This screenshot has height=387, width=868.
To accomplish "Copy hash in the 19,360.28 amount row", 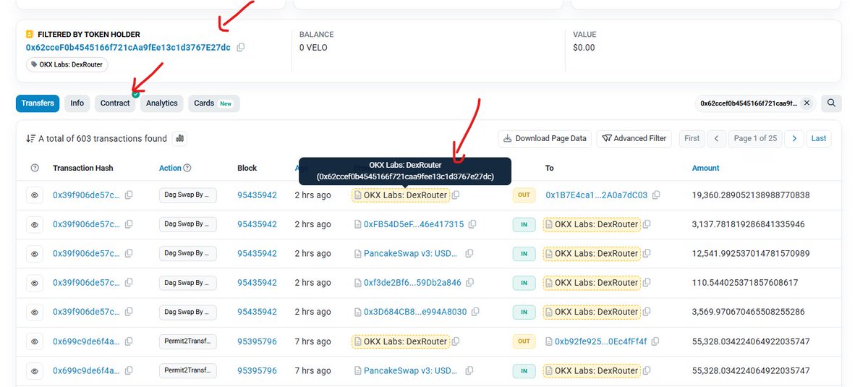I will [129, 195].
